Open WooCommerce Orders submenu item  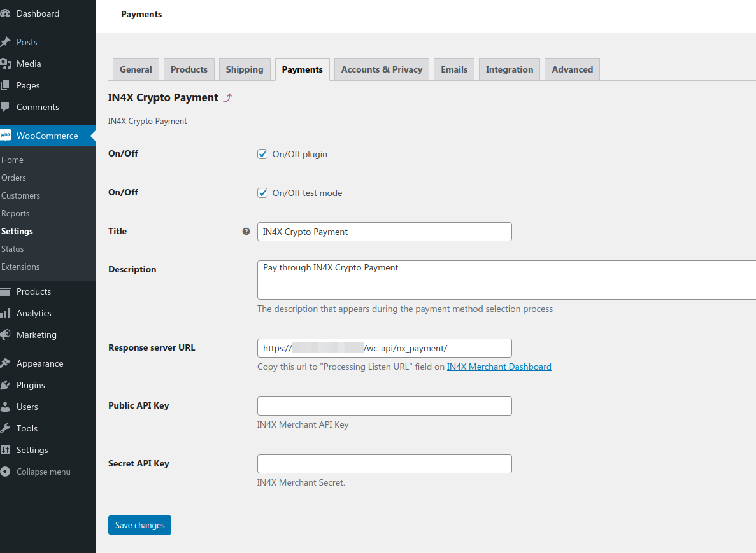click(13, 178)
